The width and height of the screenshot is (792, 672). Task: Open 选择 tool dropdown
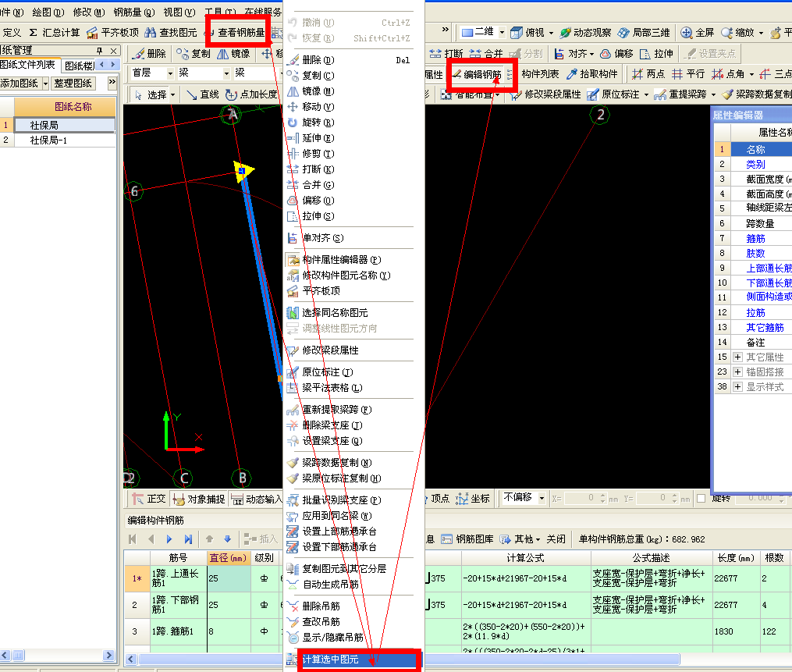point(172,94)
